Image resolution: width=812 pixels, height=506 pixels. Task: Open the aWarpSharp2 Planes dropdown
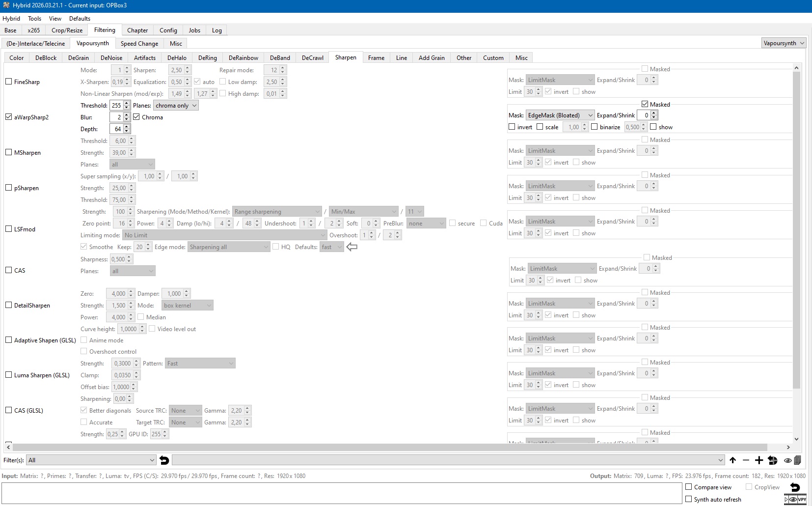[176, 106]
